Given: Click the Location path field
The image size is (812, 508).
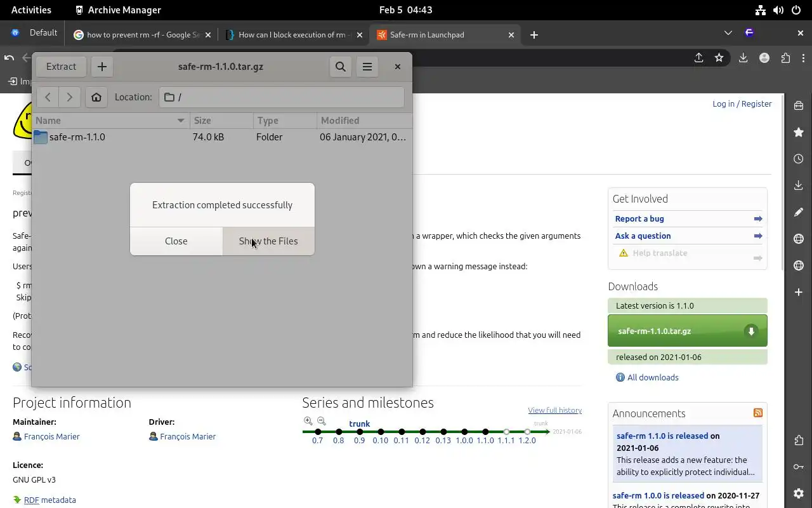Looking at the screenshot, I should [x=282, y=97].
